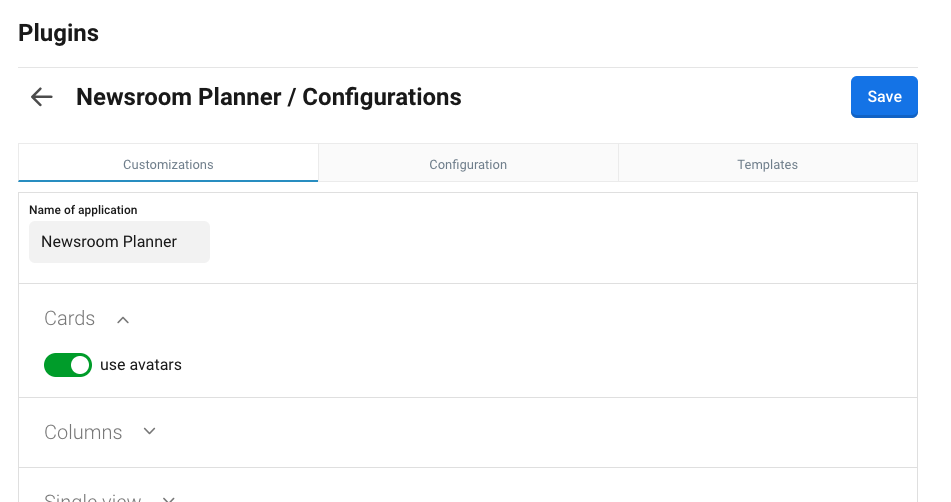Expand the Columns section chevron
This screenshot has width=951, height=502.
[150, 432]
